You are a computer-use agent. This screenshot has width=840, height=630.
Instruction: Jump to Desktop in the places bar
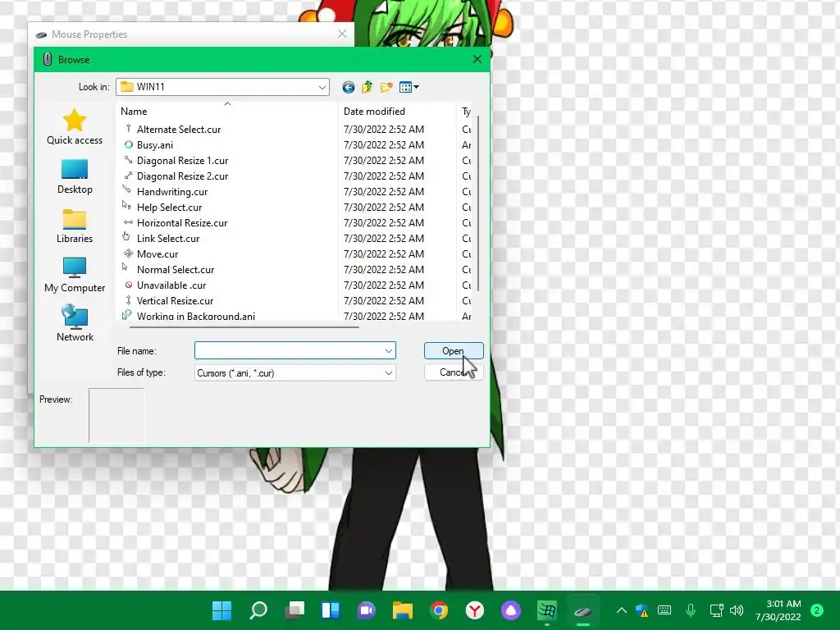click(75, 177)
